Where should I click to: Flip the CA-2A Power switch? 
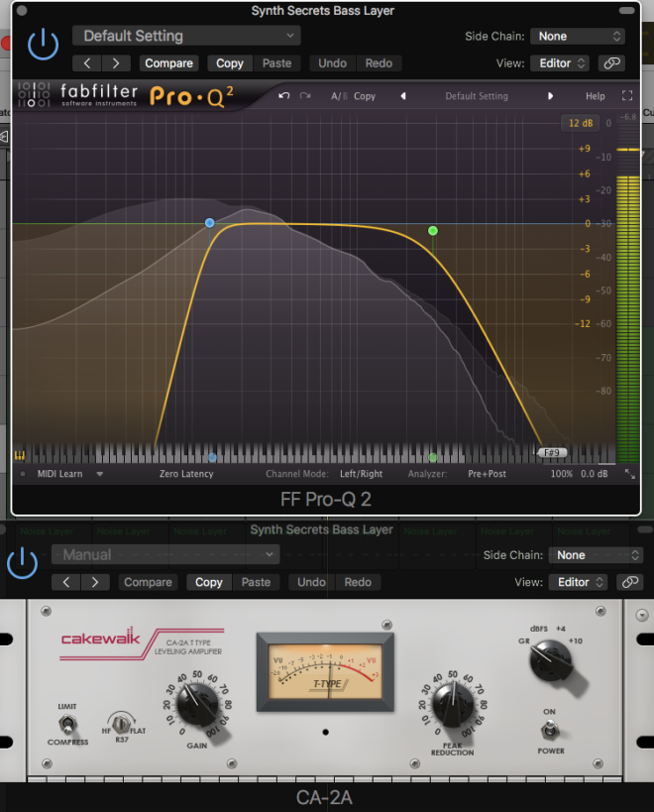550,732
